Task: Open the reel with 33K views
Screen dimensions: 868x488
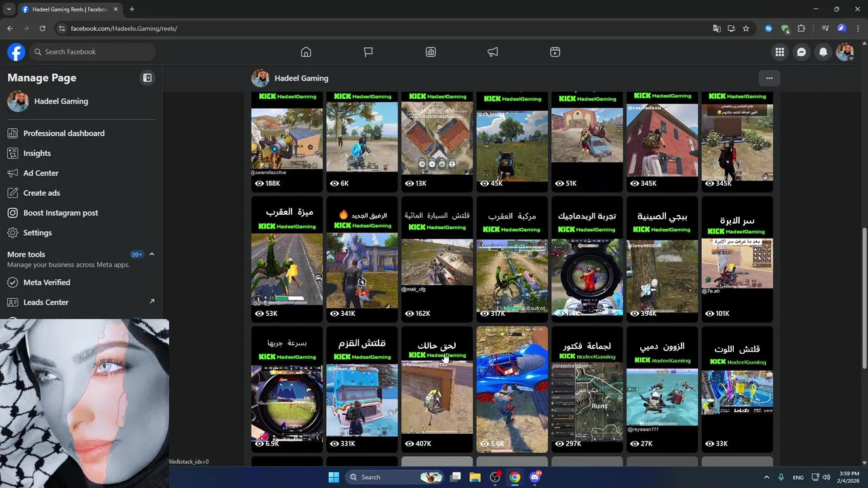Action: 737,389
